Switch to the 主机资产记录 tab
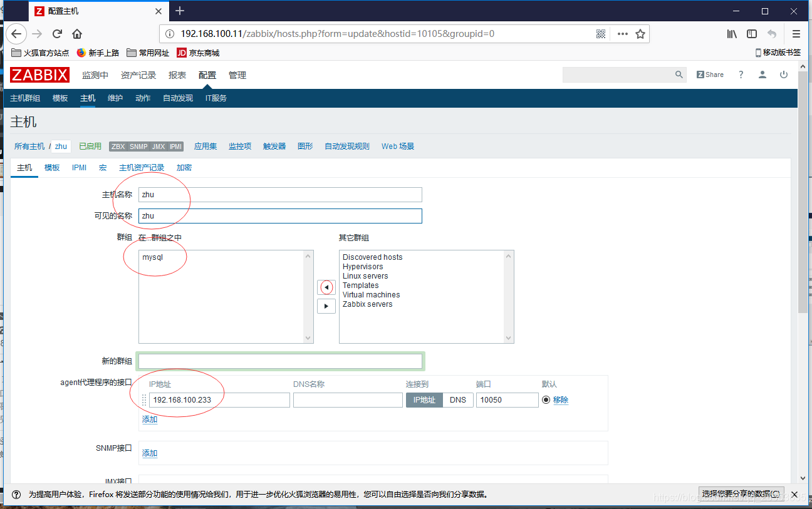Screen dimensions: 812x509 [x=142, y=168]
